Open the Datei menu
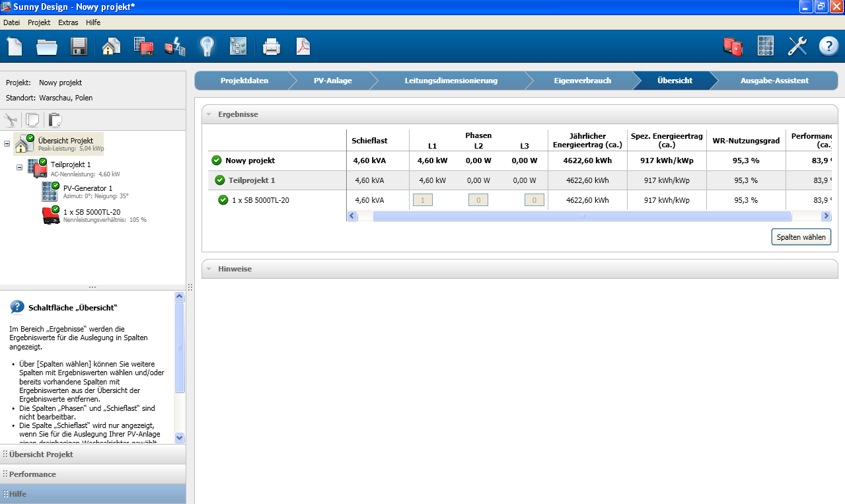The width and height of the screenshot is (845, 504). 11,22
